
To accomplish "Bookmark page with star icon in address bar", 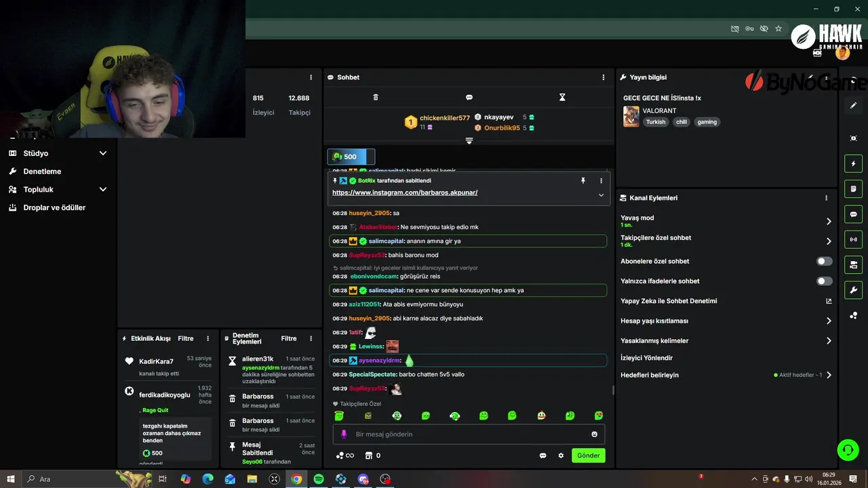I will click(778, 28).
